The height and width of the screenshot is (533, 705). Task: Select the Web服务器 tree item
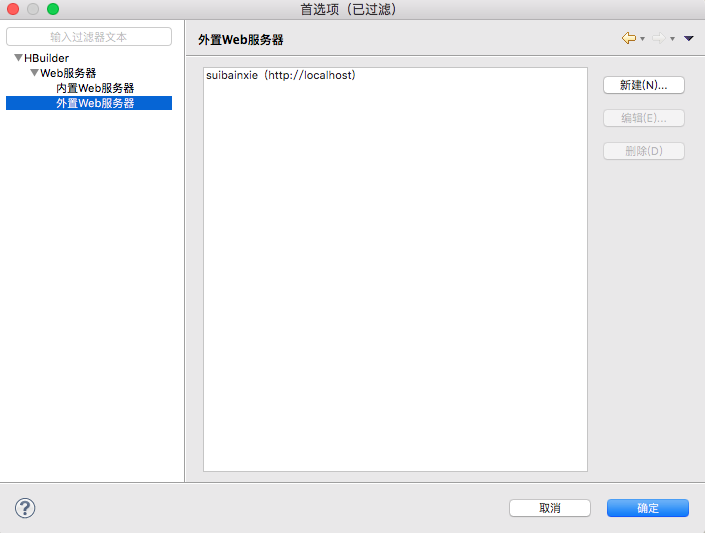click(x=68, y=73)
